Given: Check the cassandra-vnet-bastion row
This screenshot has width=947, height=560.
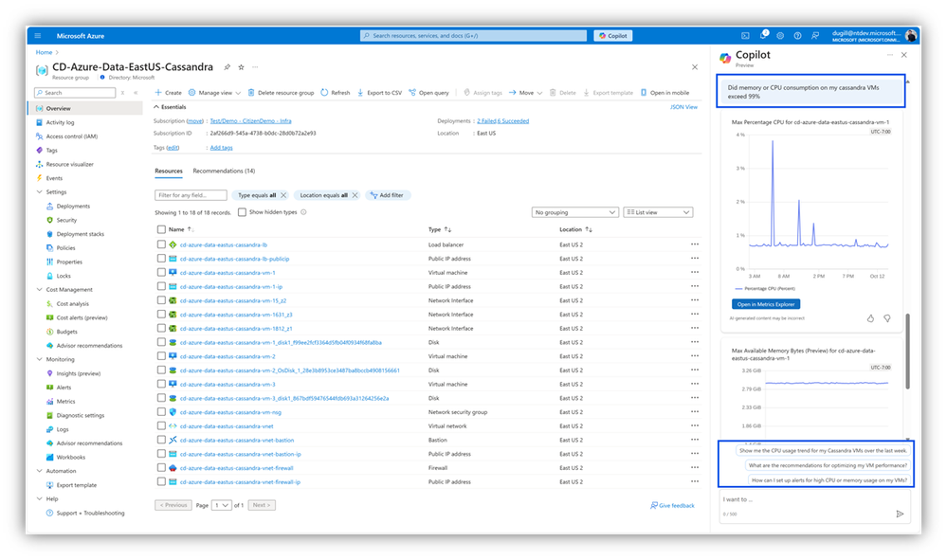Looking at the screenshot, I should pos(161,440).
